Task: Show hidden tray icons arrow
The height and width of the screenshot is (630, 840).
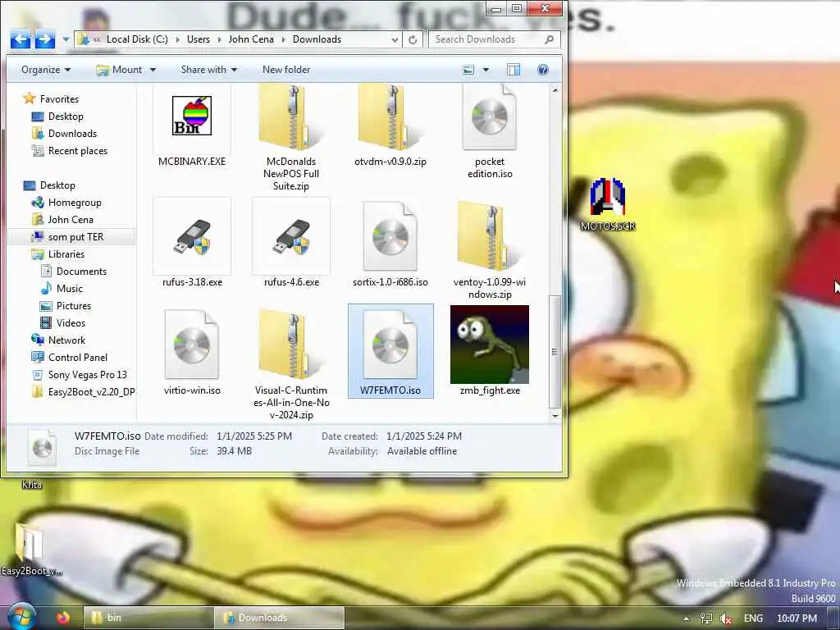Action: point(687,619)
